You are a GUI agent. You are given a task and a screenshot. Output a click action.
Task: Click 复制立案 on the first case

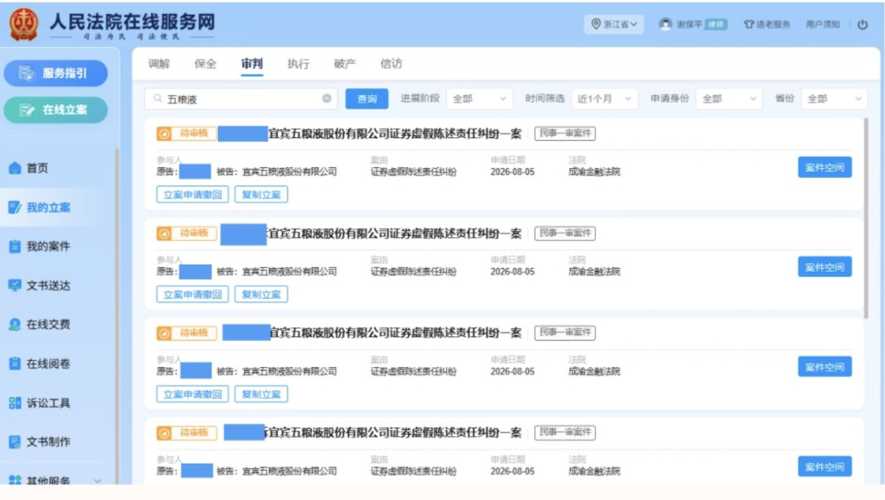pos(261,195)
